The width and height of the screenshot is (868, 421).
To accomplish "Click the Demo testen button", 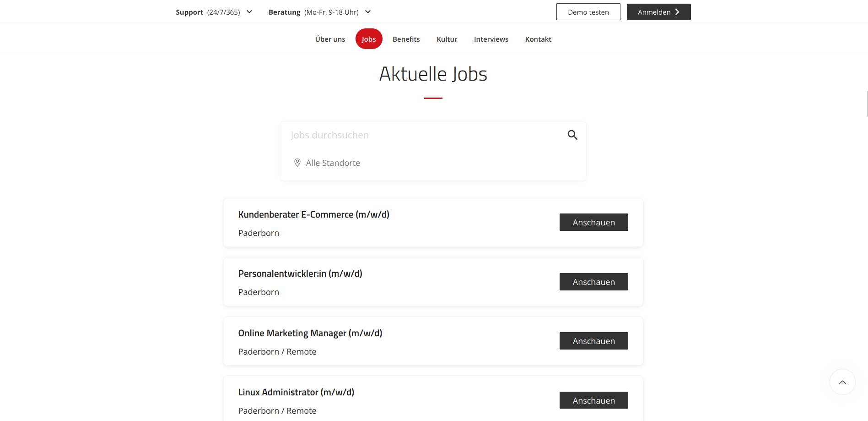I will click(x=588, y=12).
